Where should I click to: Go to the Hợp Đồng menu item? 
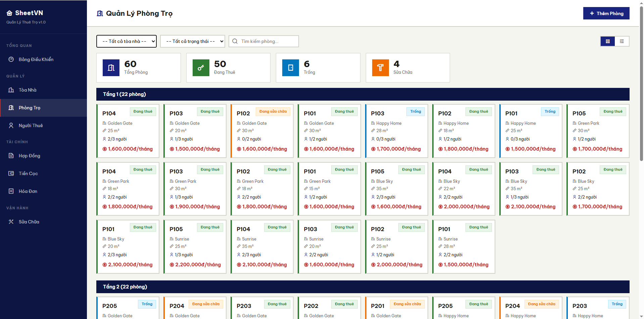coord(30,156)
